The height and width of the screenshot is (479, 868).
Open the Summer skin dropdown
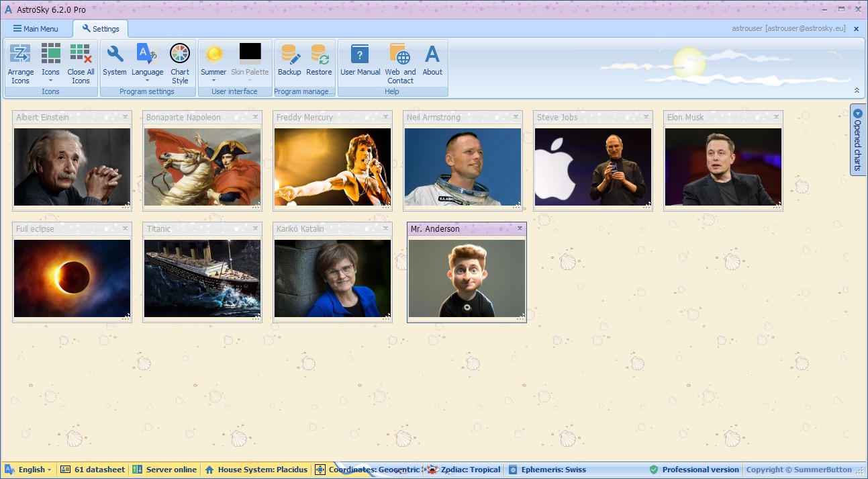point(213,64)
